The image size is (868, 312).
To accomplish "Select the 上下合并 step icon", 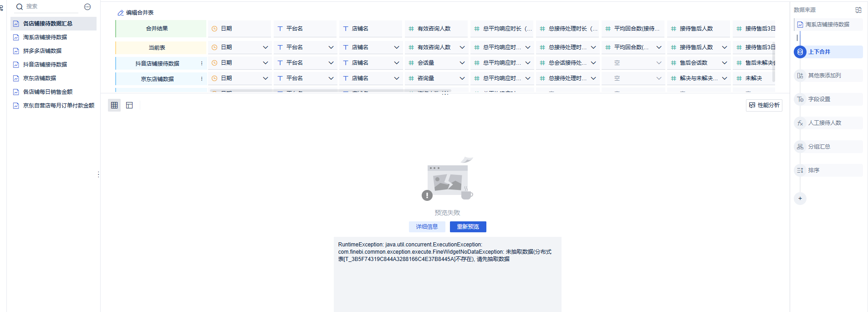I will pos(800,52).
